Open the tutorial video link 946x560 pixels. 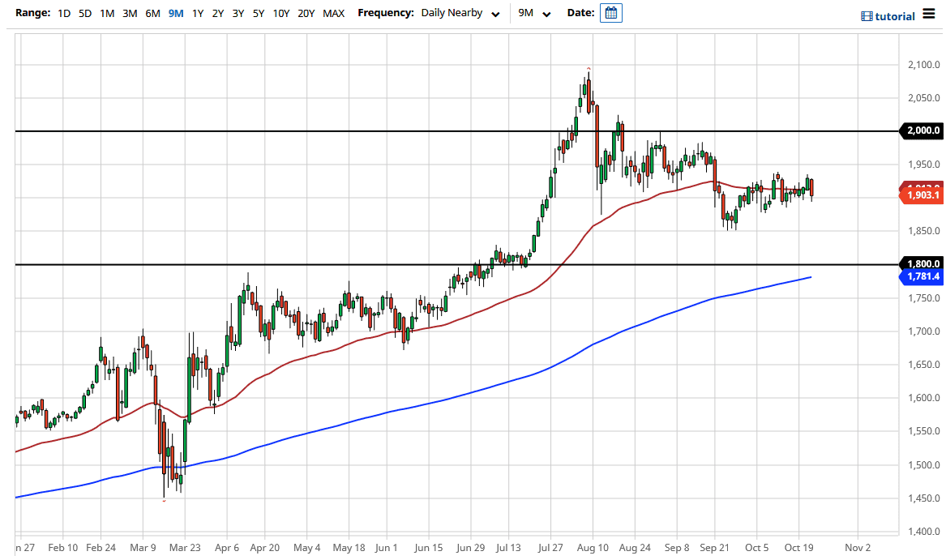[888, 16]
